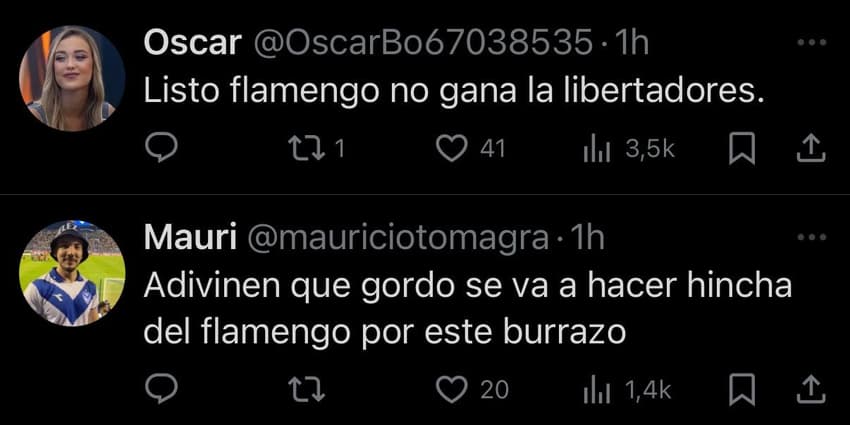Like Oscar's tweet with 41 likes
The width and height of the screenshot is (850, 425).
coord(452,149)
